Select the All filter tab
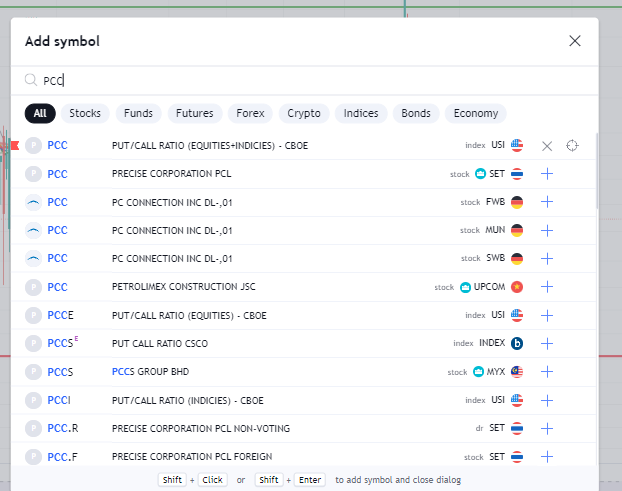 coord(40,113)
